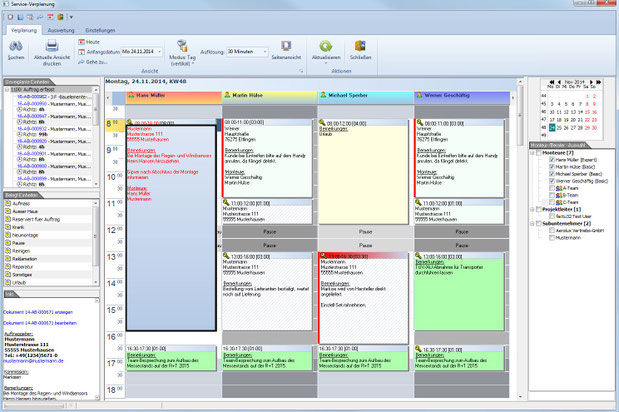Toggle the Mustermann subcontractor checkbox
619x412 pixels.
552,238
